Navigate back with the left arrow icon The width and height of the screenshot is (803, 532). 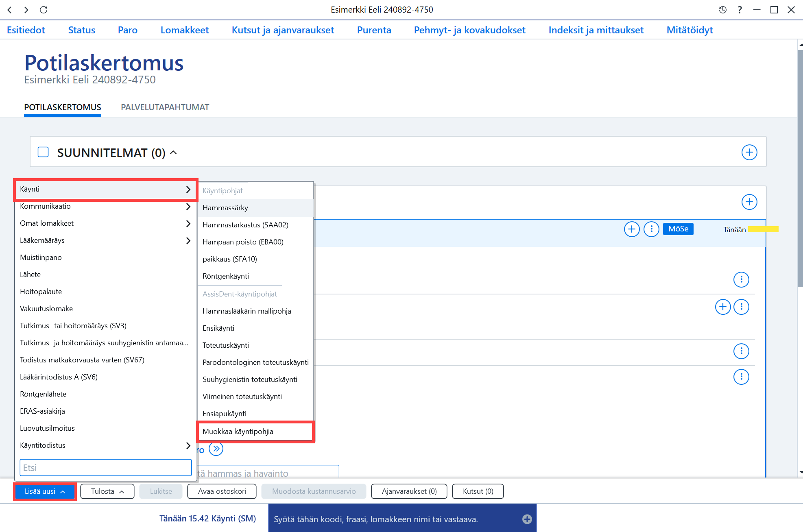[x=10, y=10]
